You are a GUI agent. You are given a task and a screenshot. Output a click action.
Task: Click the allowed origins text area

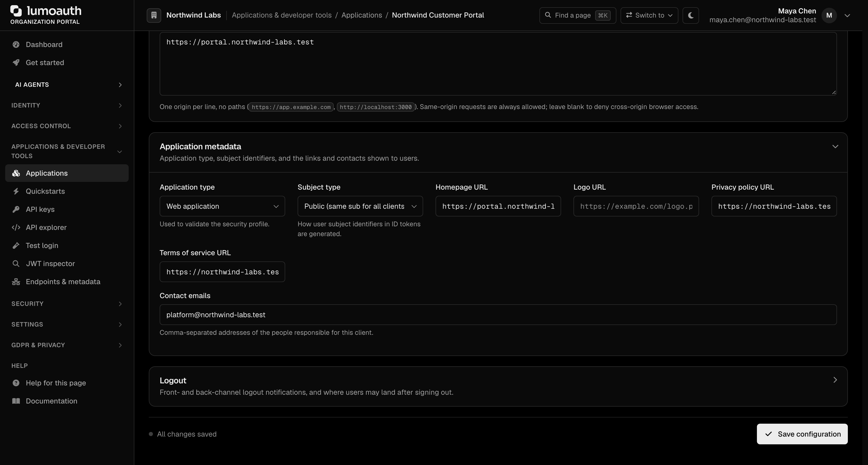(498, 64)
